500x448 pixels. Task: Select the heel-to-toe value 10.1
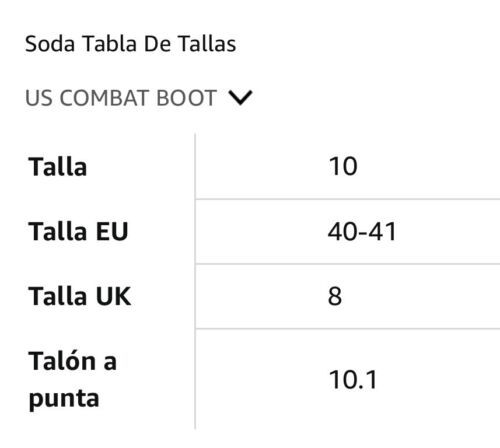coord(353,380)
